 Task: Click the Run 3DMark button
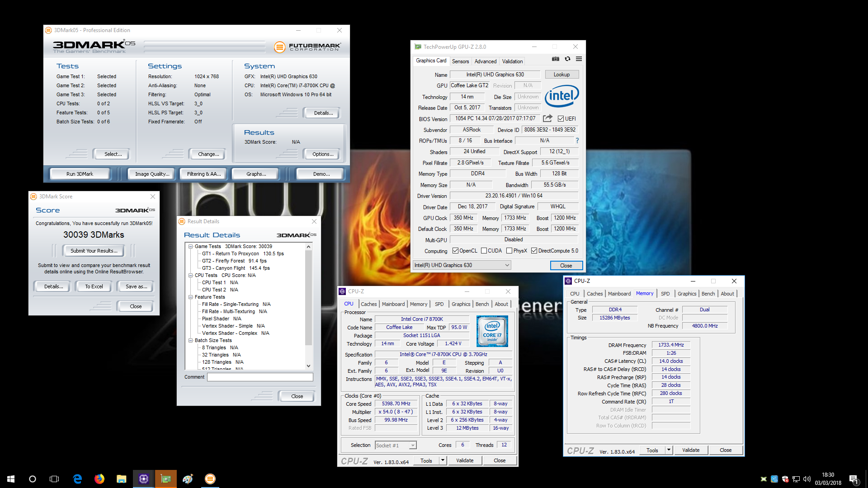click(x=80, y=174)
